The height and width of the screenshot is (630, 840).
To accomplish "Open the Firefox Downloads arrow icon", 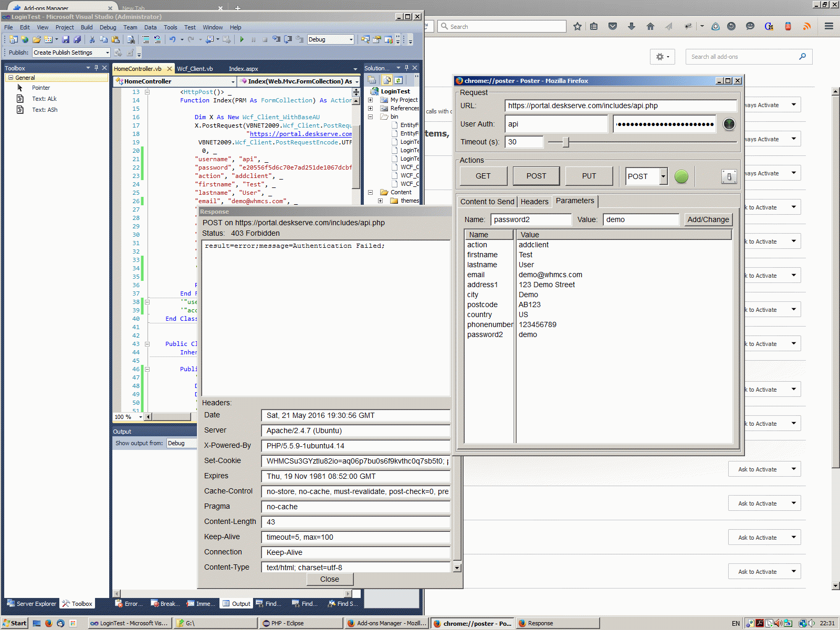I will 632,26.
